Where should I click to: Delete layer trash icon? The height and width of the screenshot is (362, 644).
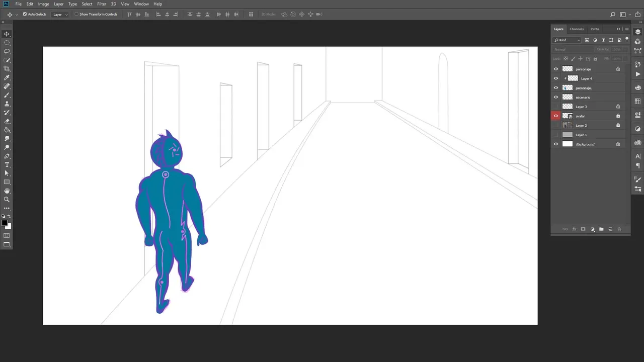tap(619, 229)
